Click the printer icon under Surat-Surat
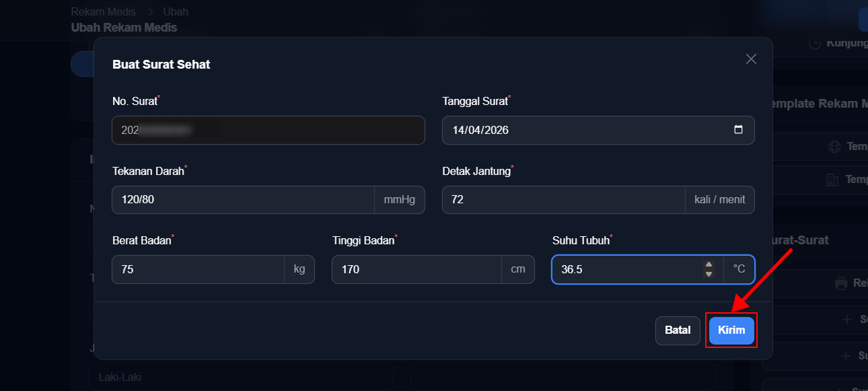Screen dimensions: 868x391 [841, 283]
